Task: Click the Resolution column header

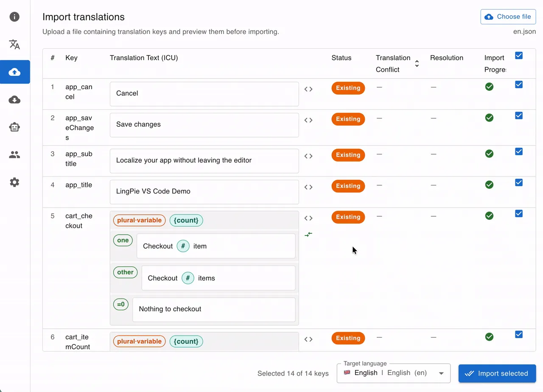Action: pyautogui.click(x=447, y=58)
